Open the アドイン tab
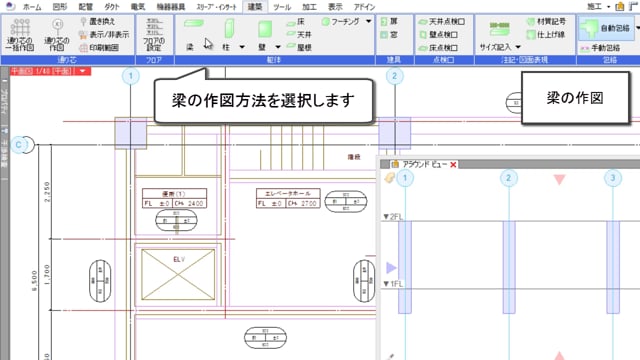This screenshot has width=640, height=360. pyautogui.click(x=364, y=7)
